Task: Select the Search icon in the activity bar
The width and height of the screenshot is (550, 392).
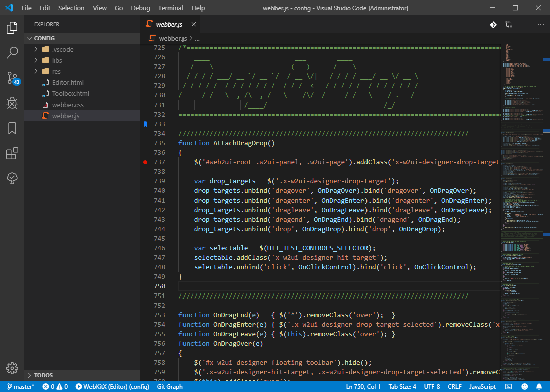Action: click(12, 53)
